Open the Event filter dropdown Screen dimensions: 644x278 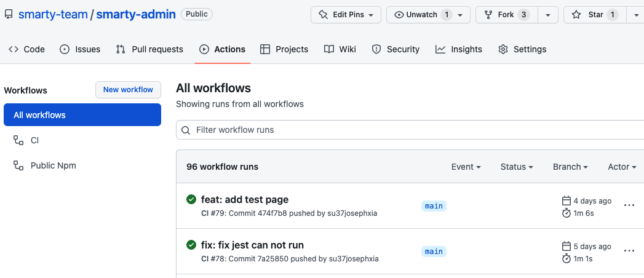tap(466, 167)
